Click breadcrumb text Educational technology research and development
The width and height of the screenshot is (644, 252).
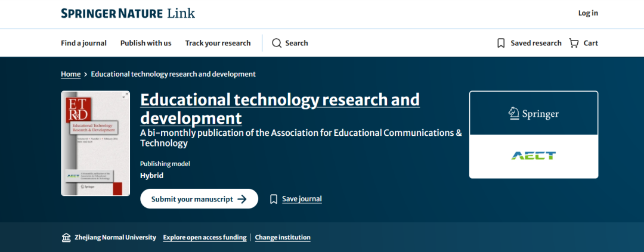click(174, 74)
